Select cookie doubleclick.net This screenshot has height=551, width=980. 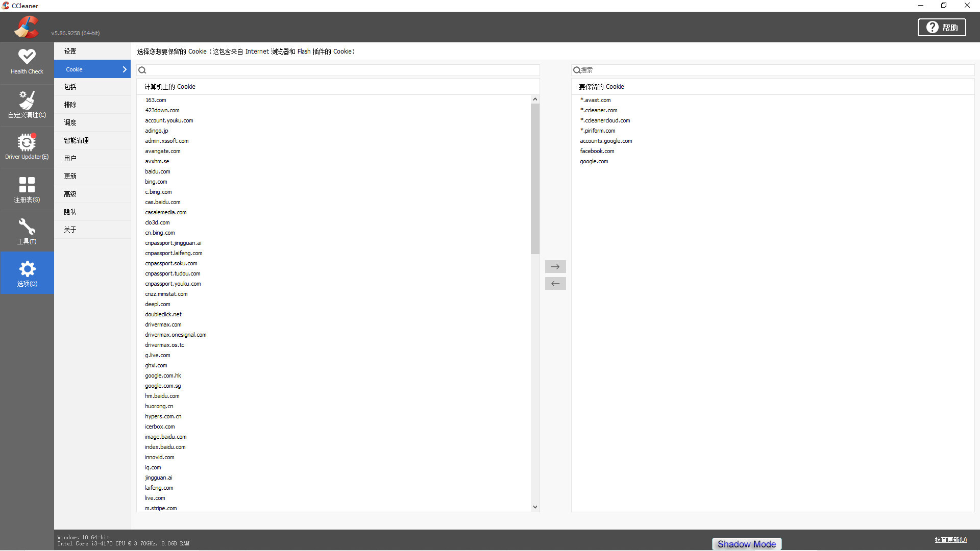tap(163, 314)
